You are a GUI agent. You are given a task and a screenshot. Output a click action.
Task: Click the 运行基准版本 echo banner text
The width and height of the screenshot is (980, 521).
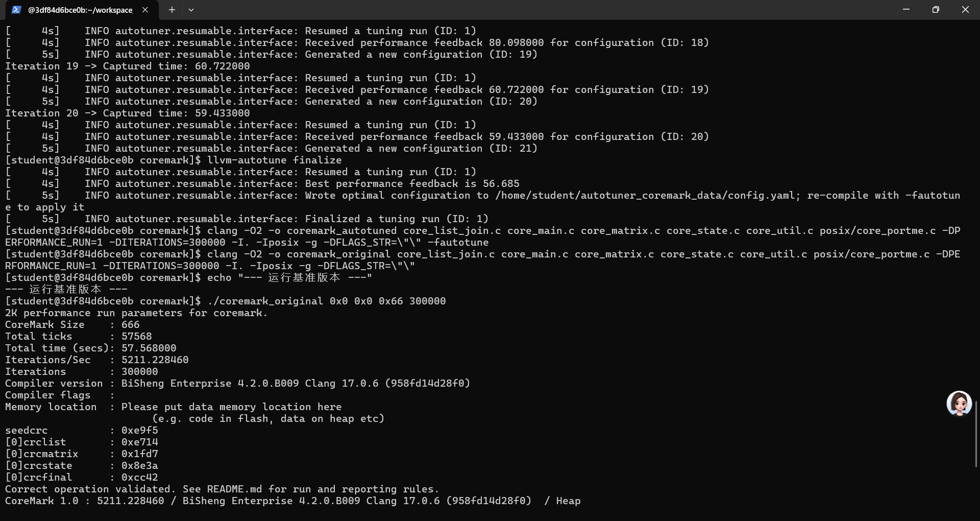click(66, 289)
